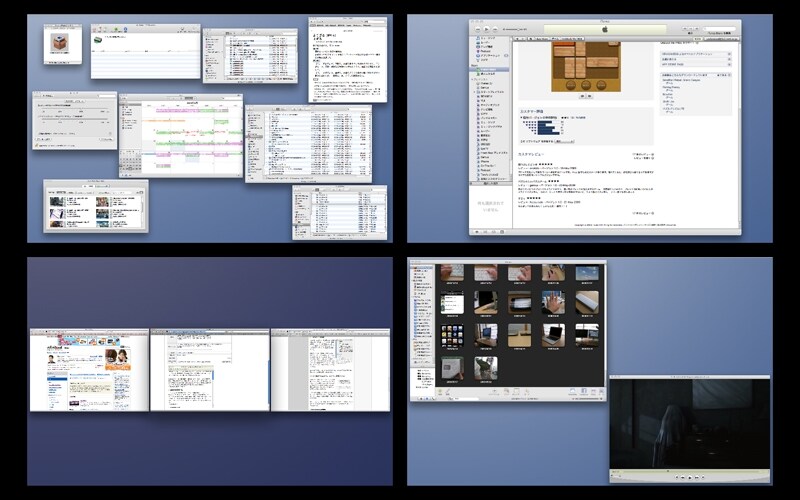Click the iTunes LCD display with Apple logo
Screen dimensions: 800x500
coord(604,30)
